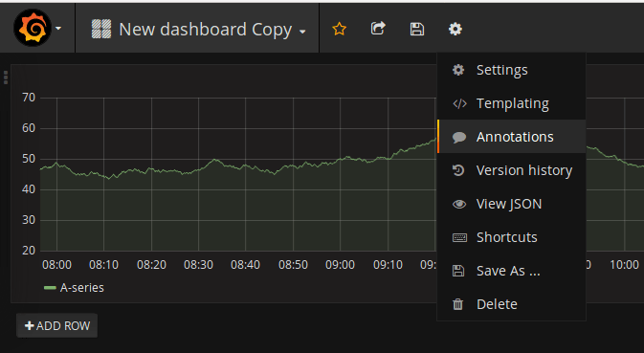Image resolution: width=644 pixels, height=353 pixels.
Task: Click the gear settings icon in toolbar
Action: (455, 29)
